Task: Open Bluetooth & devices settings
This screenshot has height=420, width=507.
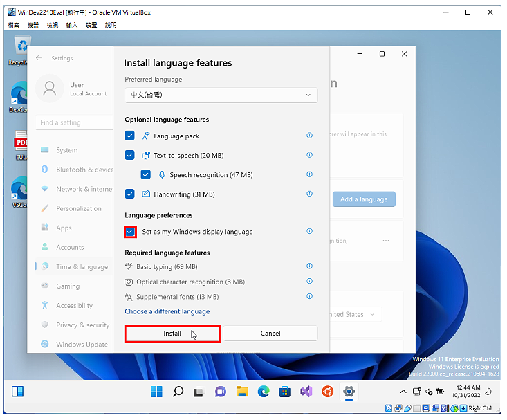Action: point(74,170)
